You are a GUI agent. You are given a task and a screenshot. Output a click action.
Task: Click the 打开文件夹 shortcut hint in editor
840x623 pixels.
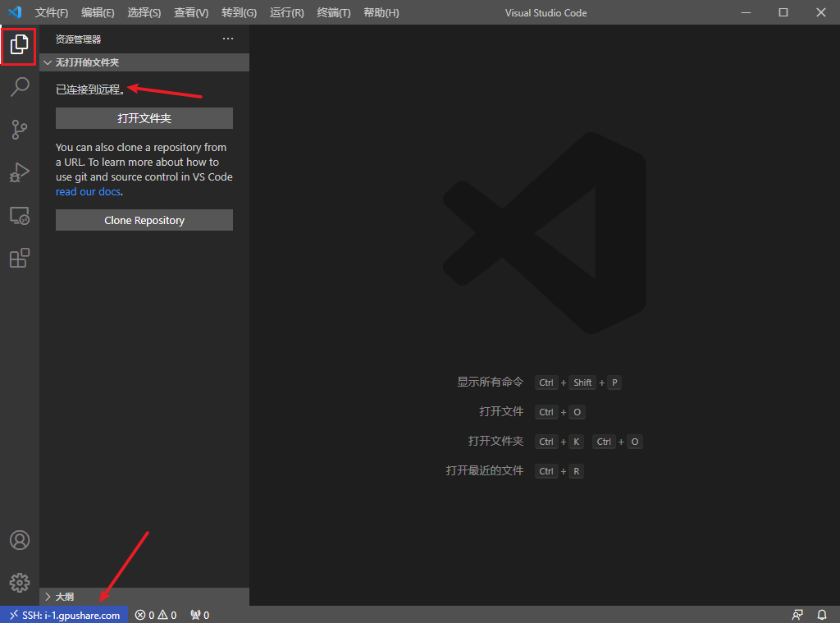[495, 442]
